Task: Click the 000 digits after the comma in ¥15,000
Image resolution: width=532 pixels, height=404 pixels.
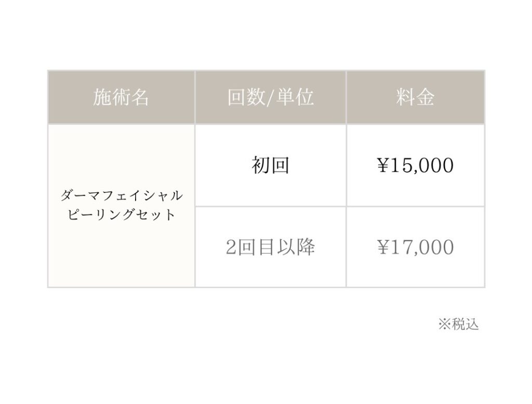Action: 438,166
